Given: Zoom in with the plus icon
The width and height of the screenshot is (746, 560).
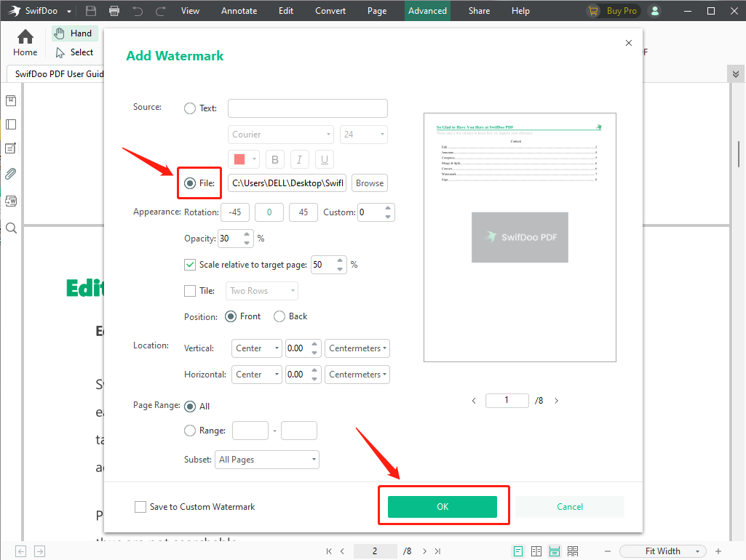Looking at the screenshot, I should (718, 551).
